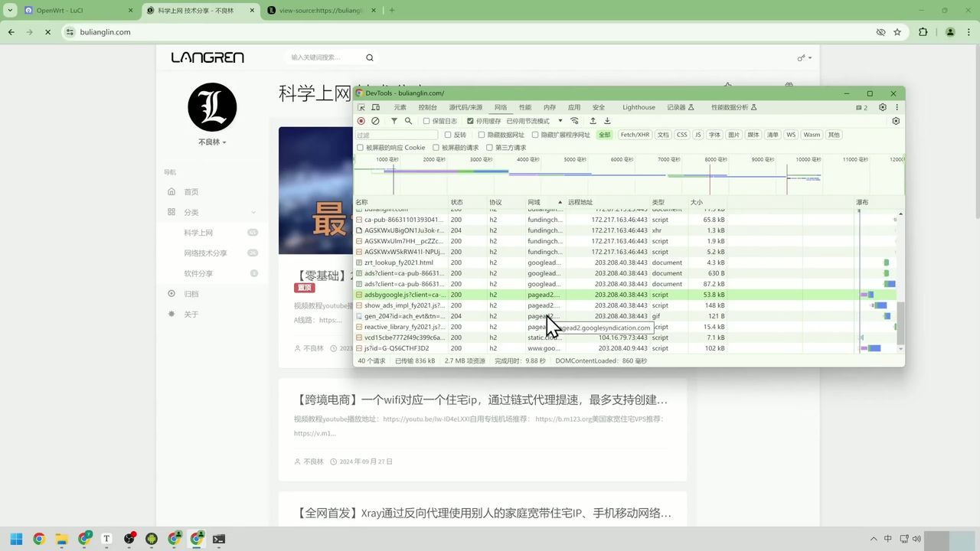This screenshot has width=980, height=551.
Task: Enable the 保留日志 checkbox
Action: point(426,121)
